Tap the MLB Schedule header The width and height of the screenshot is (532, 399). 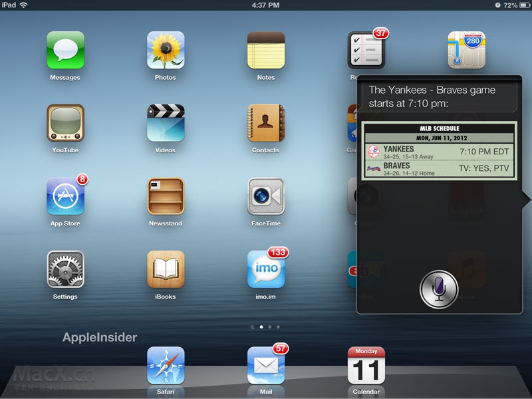click(440, 128)
